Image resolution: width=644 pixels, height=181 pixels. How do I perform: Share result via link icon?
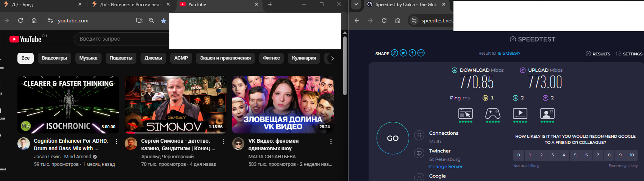[x=394, y=53]
